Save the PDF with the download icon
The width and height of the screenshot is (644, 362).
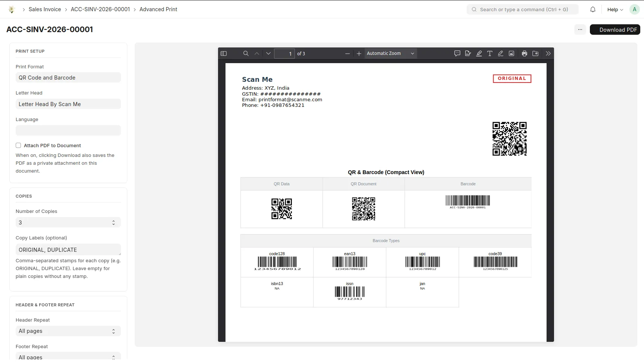point(535,53)
